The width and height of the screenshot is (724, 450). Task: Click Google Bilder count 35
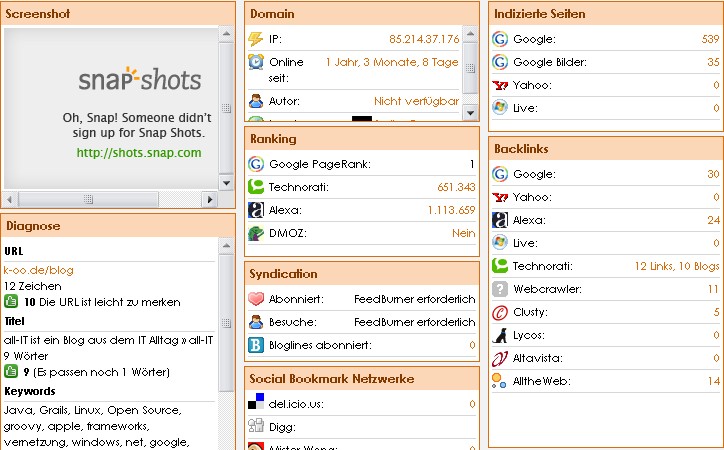713,62
